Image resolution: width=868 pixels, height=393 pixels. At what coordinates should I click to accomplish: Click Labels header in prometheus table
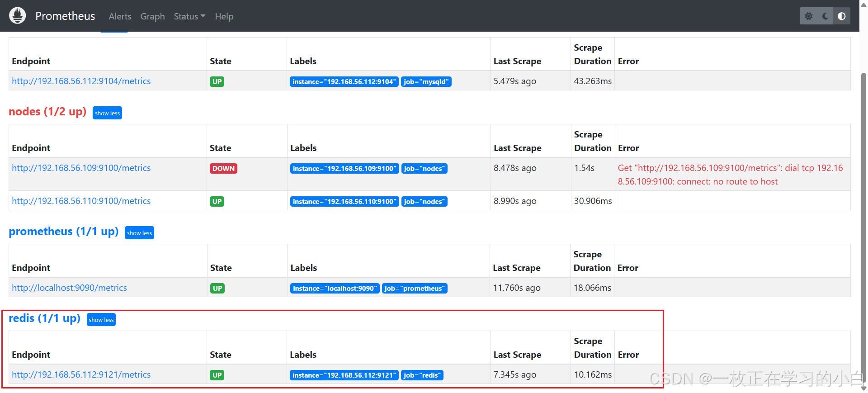(304, 268)
